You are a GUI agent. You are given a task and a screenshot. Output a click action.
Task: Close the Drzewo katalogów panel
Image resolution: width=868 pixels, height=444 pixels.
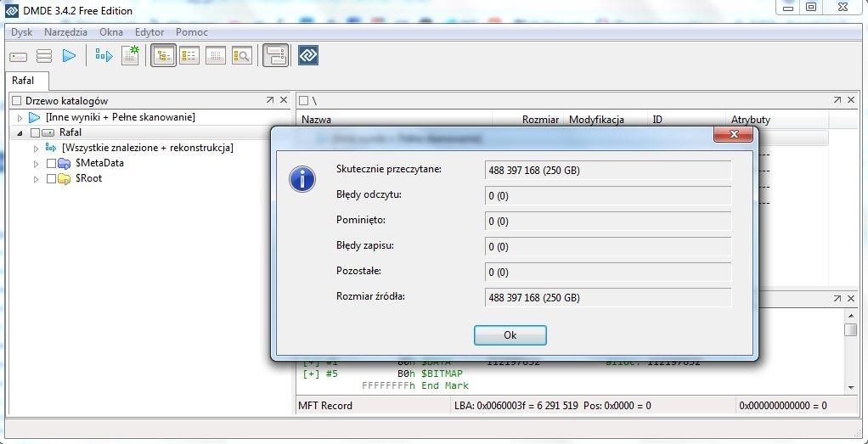tap(284, 100)
